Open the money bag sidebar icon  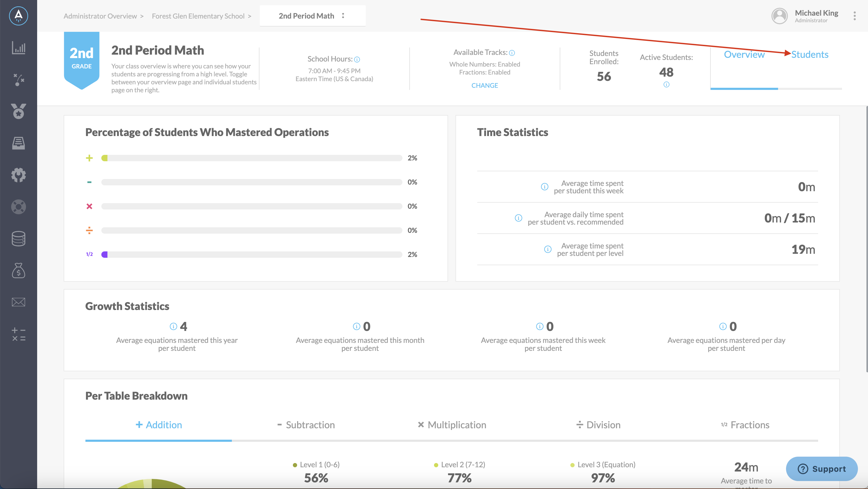(x=19, y=270)
